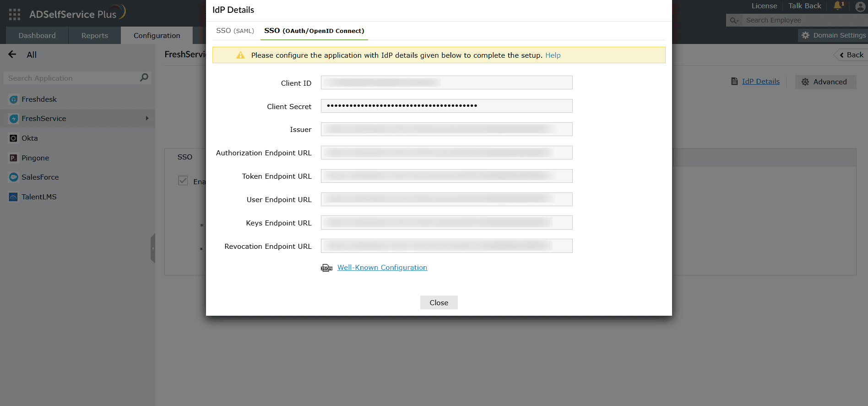Open the apps grid menu icon
Screen dimensions: 868x406
pyautogui.click(x=15, y=14)
